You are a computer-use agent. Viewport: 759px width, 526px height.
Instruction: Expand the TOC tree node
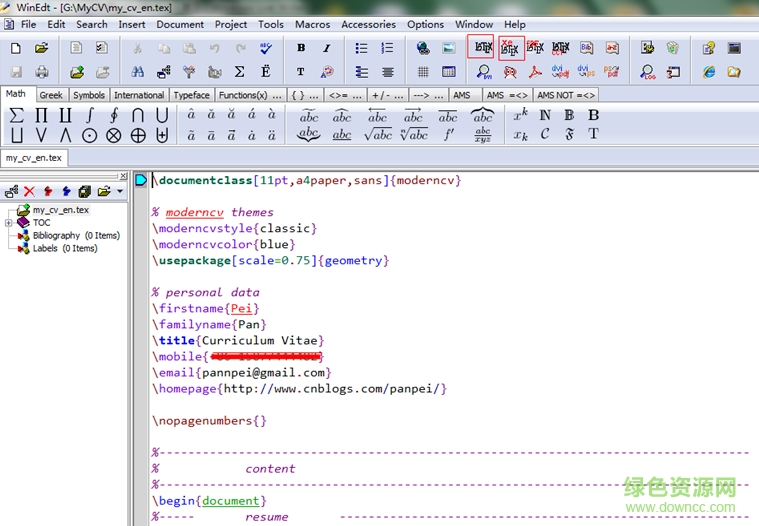pyautogui.click(x=9, y=223)
